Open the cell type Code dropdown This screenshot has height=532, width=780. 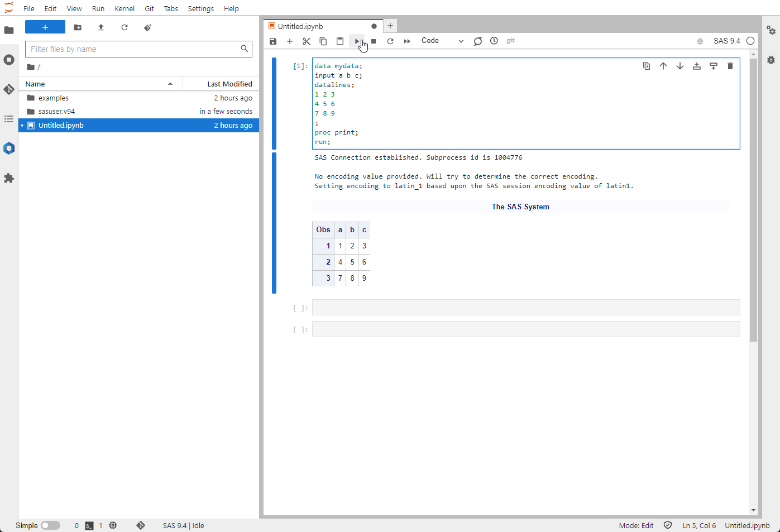(442, 41)
